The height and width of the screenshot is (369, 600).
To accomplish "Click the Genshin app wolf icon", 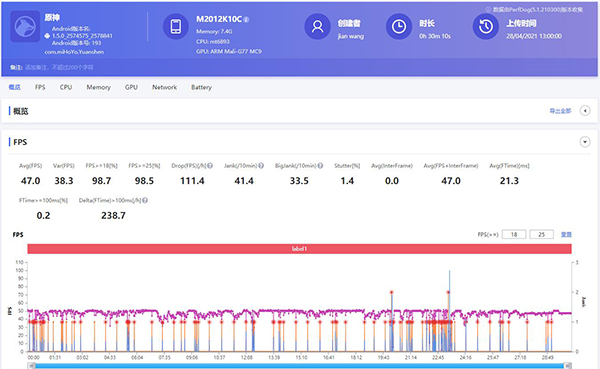I will click(25, 26).
